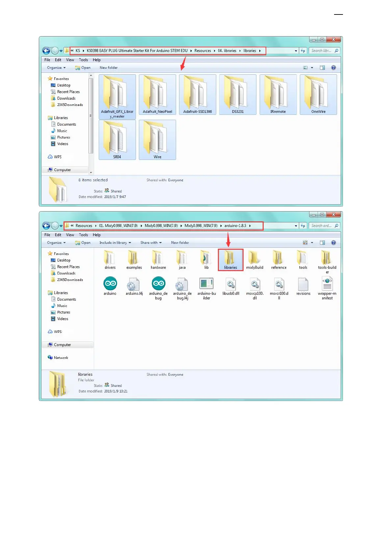The image size is (392, 554).
Task: Go back using top window Back arrow
Action: point(46,51)
